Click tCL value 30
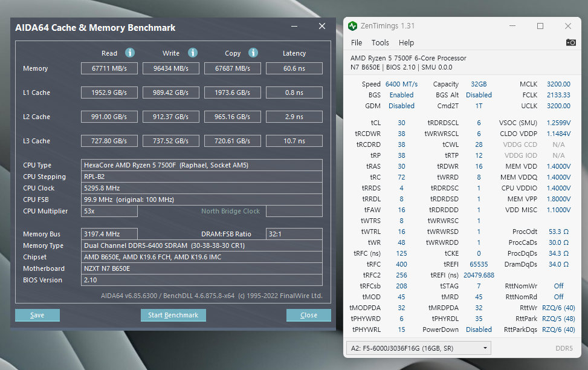Screen dimensions: 588x370 tap(401, 123)
